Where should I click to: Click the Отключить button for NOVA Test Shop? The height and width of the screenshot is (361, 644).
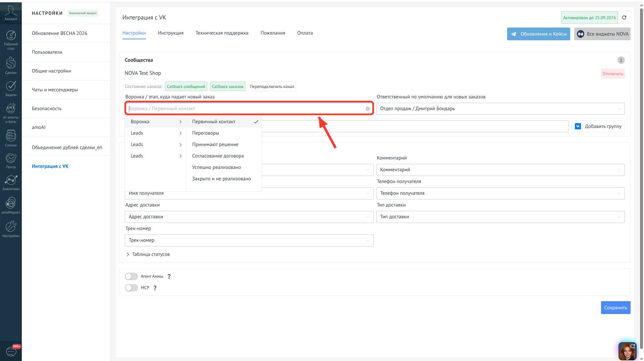(x=613, y=74)
